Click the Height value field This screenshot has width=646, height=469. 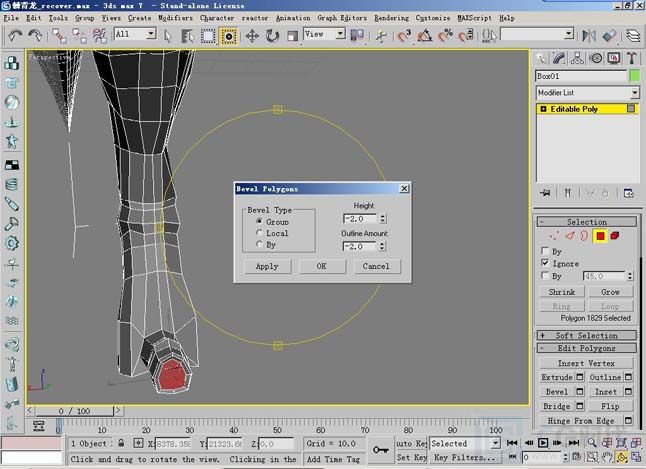tap(360, 219)
